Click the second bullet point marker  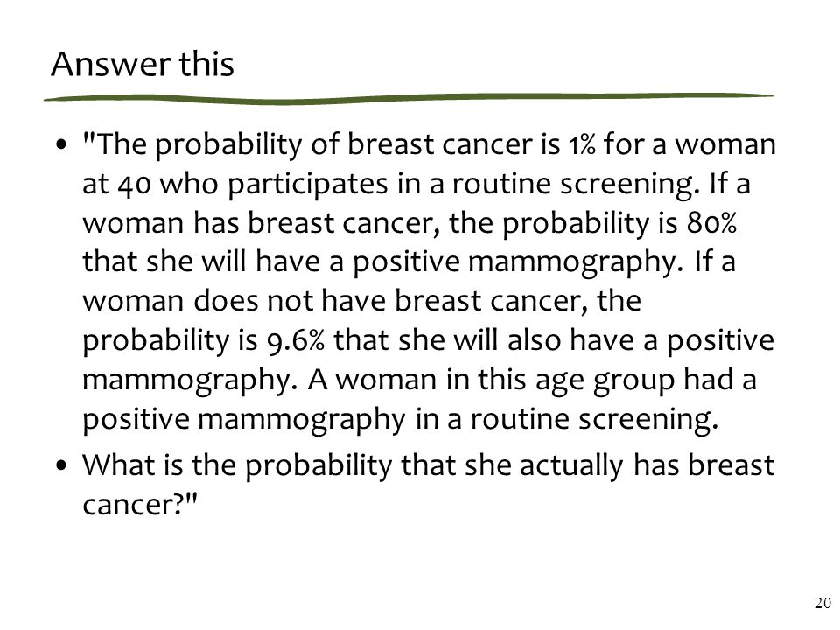(x=62, y=465)
